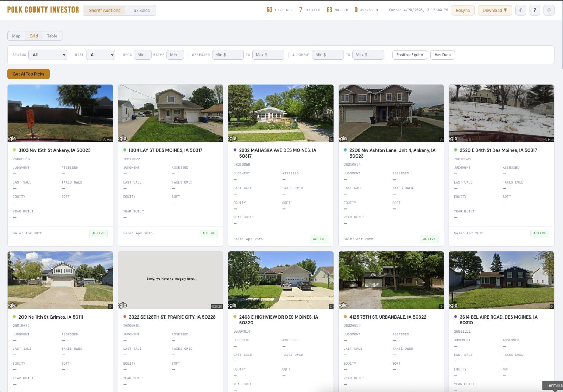Open photo of 2208 Nw Ashton Lane listing
This screenshot has height=392, width=563.
[x=391, y=113]
